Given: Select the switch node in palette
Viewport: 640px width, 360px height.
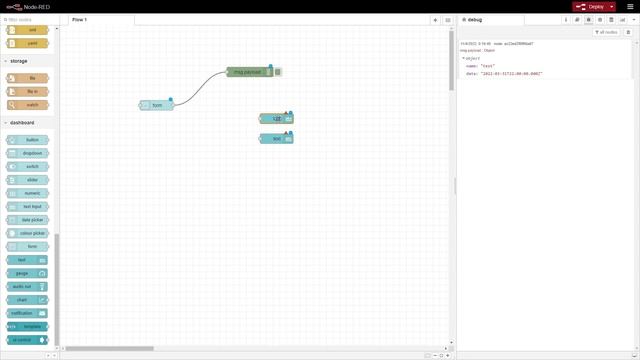Looking at the screenshot, I should [28, 167].
